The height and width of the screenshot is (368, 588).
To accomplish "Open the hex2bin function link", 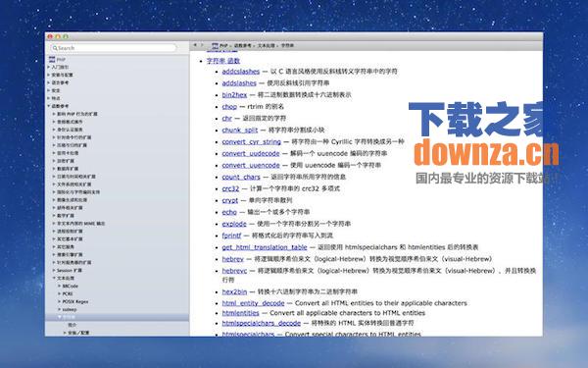I will (x=234, y=291).
